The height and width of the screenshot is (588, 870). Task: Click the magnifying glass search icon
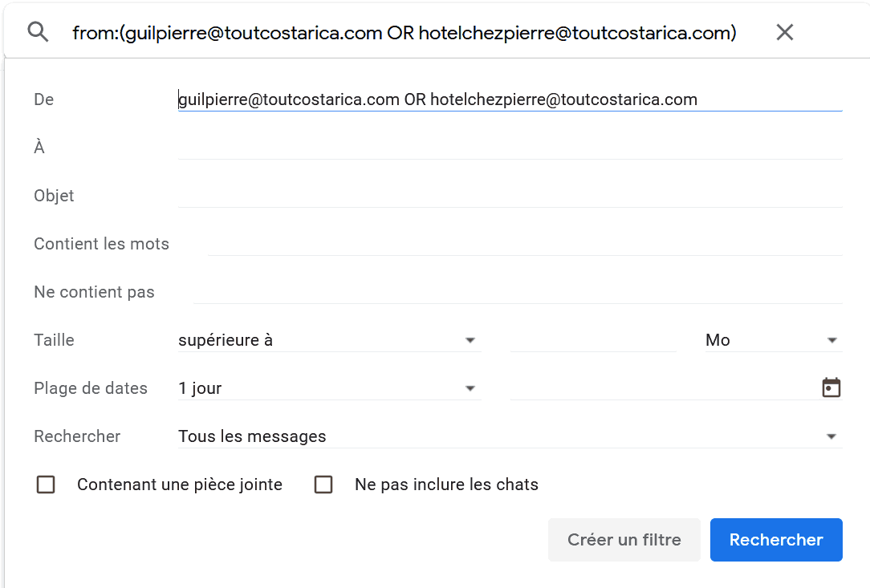tap(38, 32)
